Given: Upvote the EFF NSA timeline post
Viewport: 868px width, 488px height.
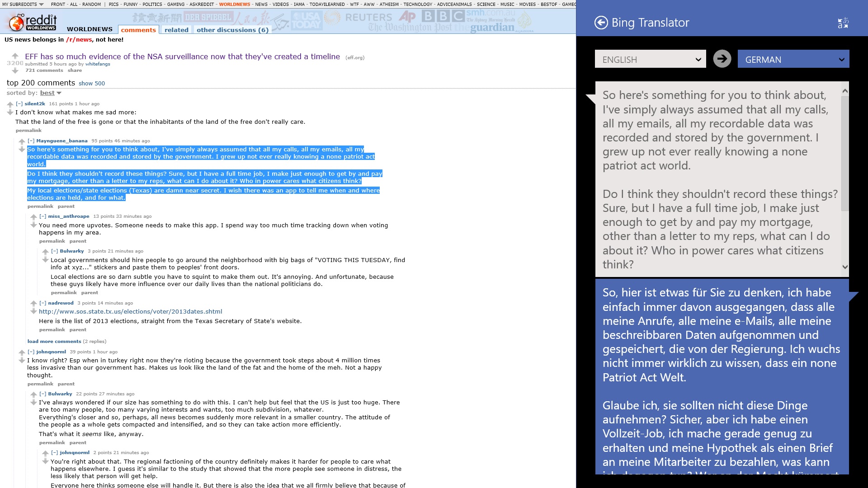Looking at the screenshot, I should tap(15, 56).
